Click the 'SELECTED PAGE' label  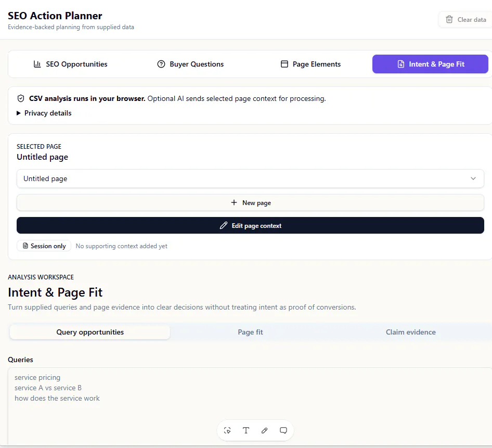pos(39,147)
